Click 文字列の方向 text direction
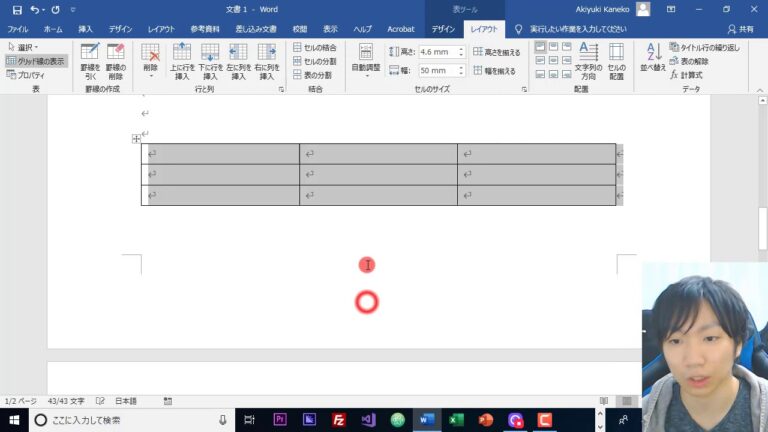 tap(588, 62)
